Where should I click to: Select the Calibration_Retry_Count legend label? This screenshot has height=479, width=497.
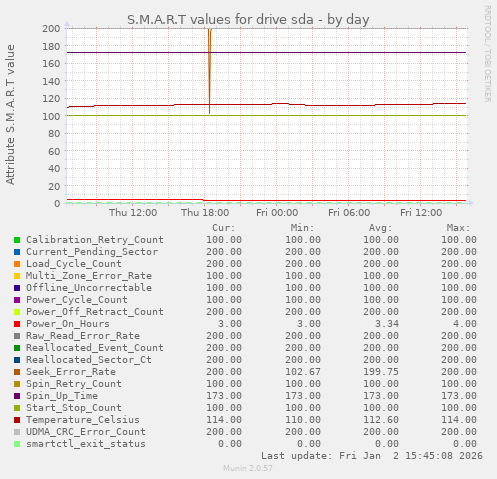95,240
